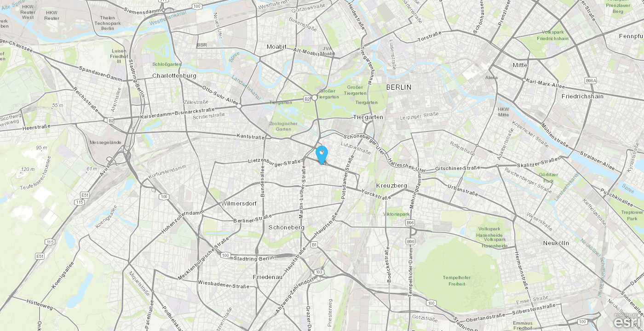Image resolution: width=644 pixels, height=331 pixels.
Task: Select the Neukölln district label
Action: coord(556,243)
